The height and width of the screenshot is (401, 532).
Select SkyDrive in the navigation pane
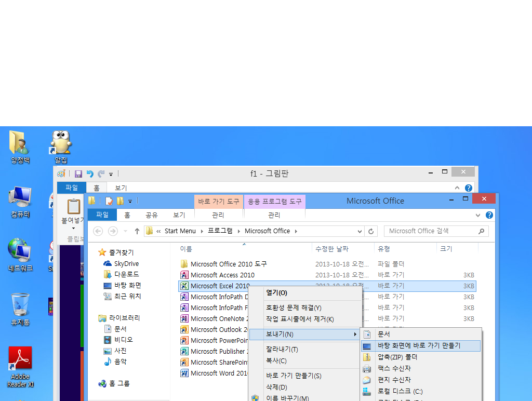[126, 263]
